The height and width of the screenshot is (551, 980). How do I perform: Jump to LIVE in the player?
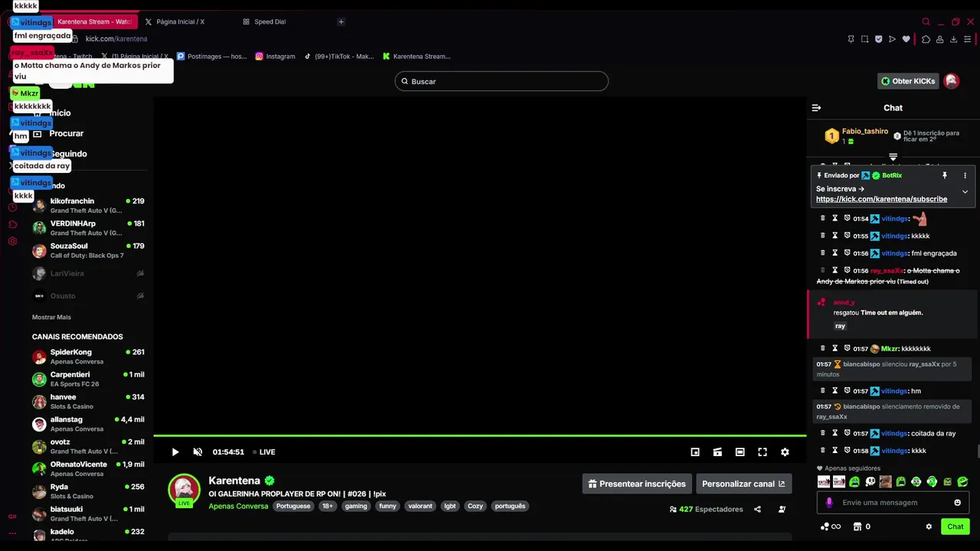(264, 452)
